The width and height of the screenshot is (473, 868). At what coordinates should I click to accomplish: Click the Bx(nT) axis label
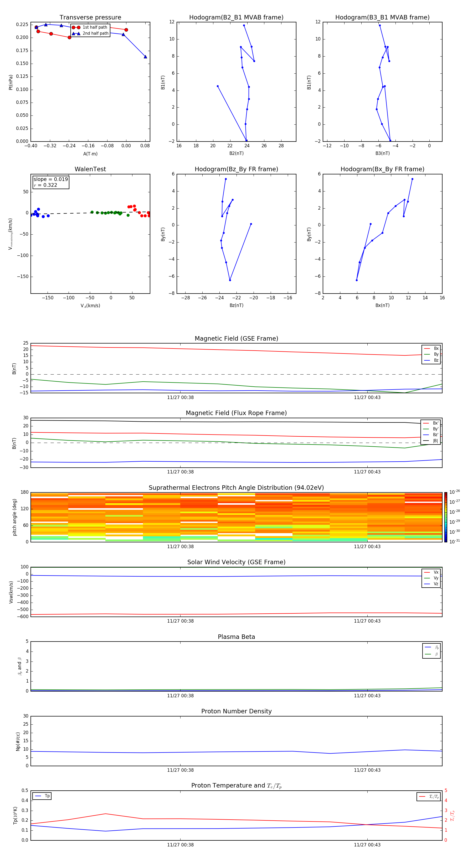382,305
